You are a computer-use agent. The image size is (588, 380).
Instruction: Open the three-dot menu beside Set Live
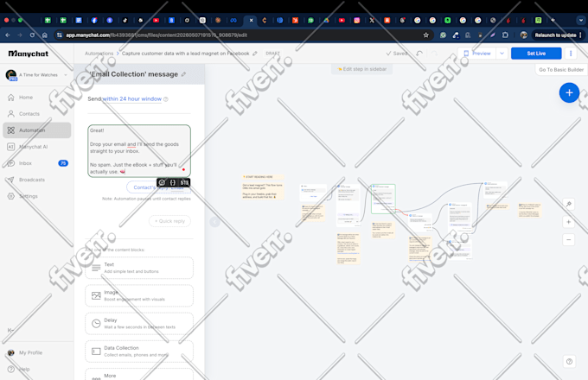[x=571, y=54]
